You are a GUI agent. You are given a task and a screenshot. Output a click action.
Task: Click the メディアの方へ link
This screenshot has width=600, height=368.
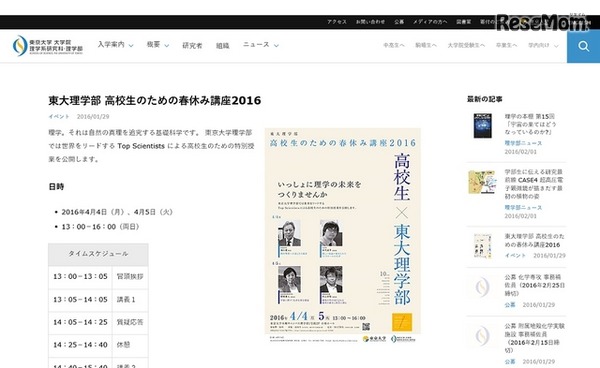(430, 22)
